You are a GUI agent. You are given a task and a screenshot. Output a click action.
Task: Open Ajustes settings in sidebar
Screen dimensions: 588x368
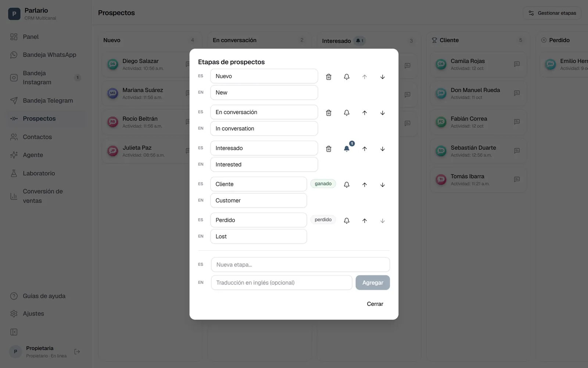click(x=46, y=314)
